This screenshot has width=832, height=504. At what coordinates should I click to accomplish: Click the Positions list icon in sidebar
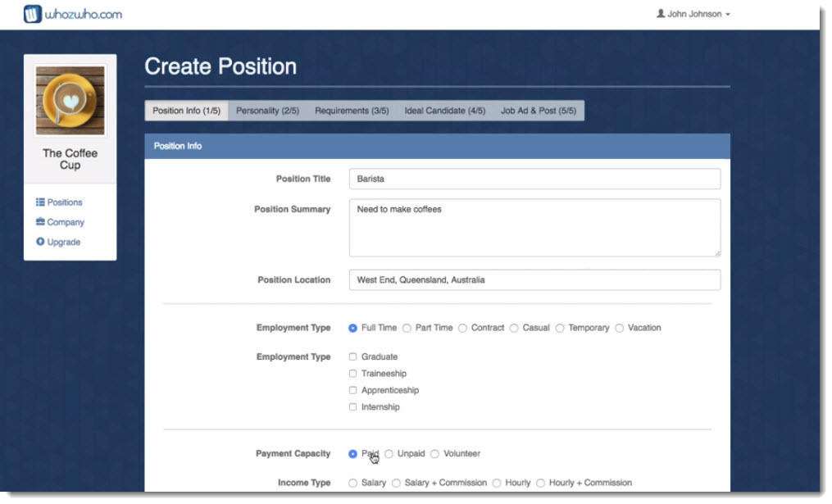point(40,202)
